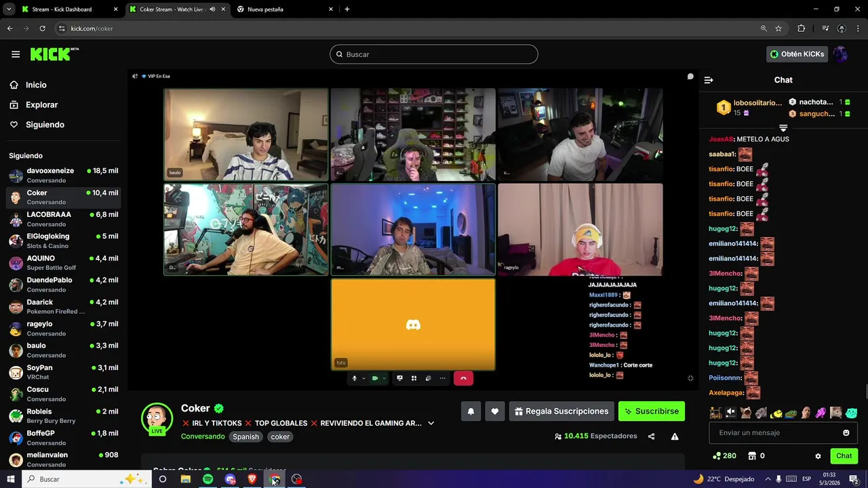Viewport: 868px width, 488px height.
Task: Click the Conversando category link
Action: (x=203, y=436)
